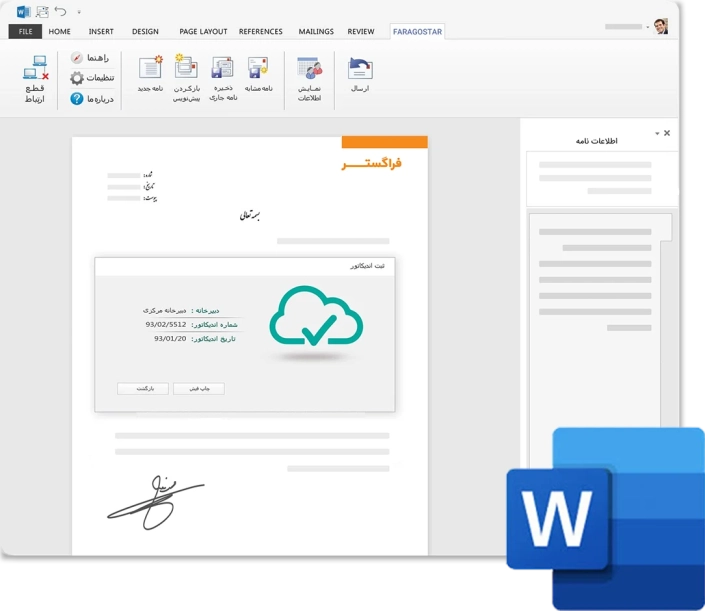Image resolution: width=705 pixels, height=611 pixels.
Task: Click the فراگستر logo on the letter
Action: pyautogui.click(x=371, y=164)
